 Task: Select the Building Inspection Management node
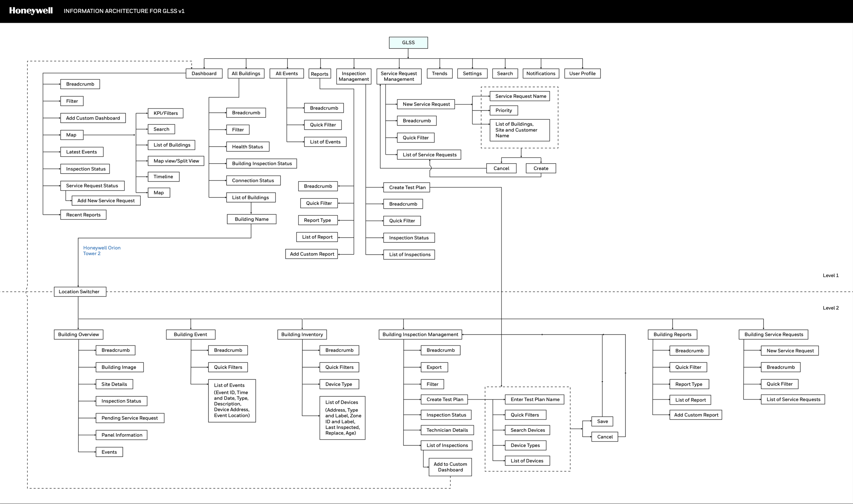click(420, 334)
